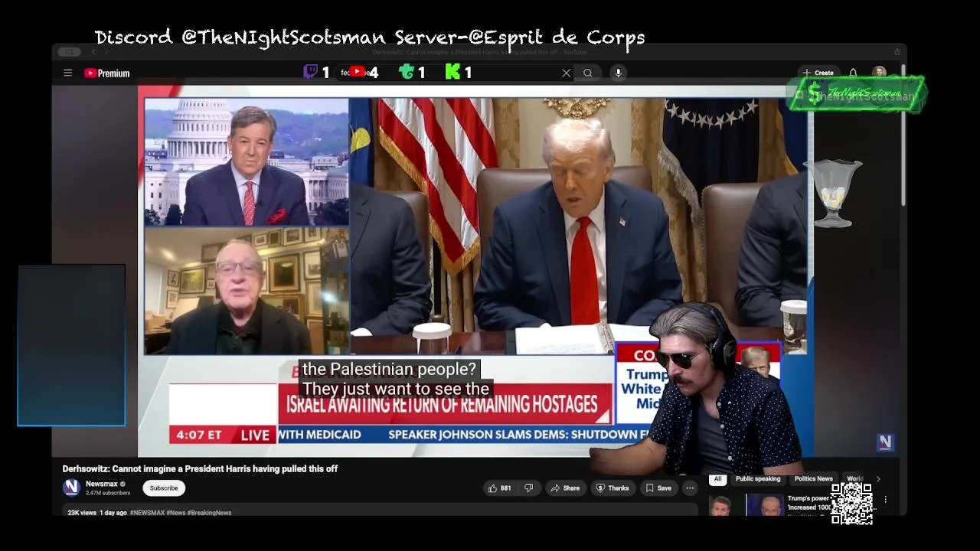The image size is (980, 551).
Task: Open the account avatar menu
Action: coord(879,73)
